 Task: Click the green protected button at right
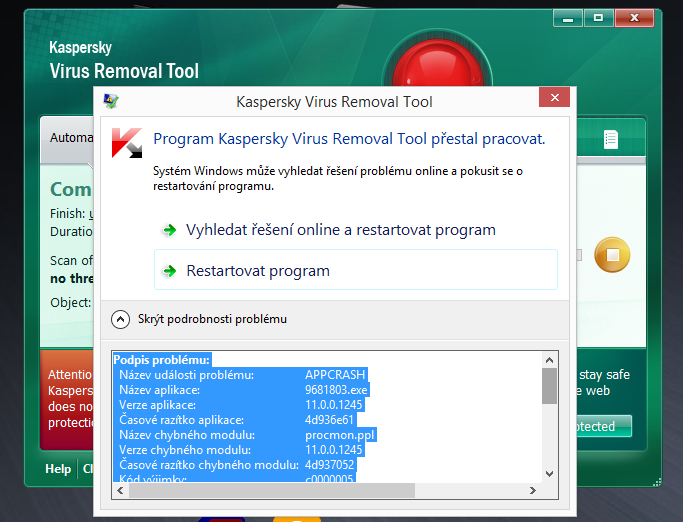click(604, 426)
